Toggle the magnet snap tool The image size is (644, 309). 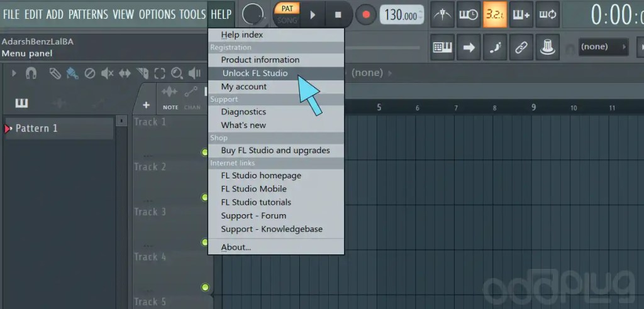click(31, 73)
